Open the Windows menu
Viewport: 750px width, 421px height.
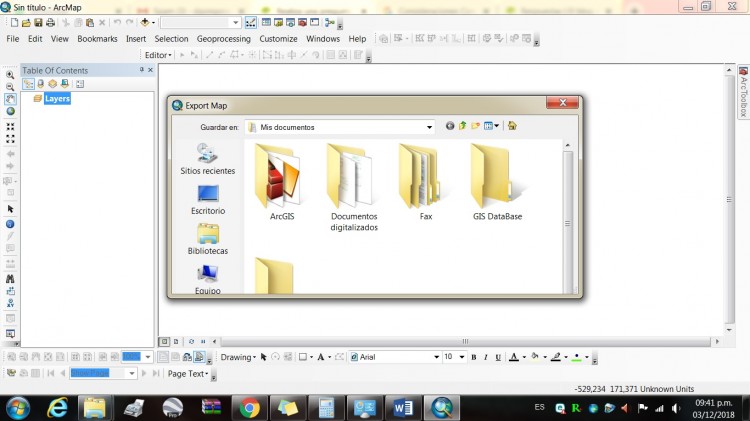(x=323, y=39)
